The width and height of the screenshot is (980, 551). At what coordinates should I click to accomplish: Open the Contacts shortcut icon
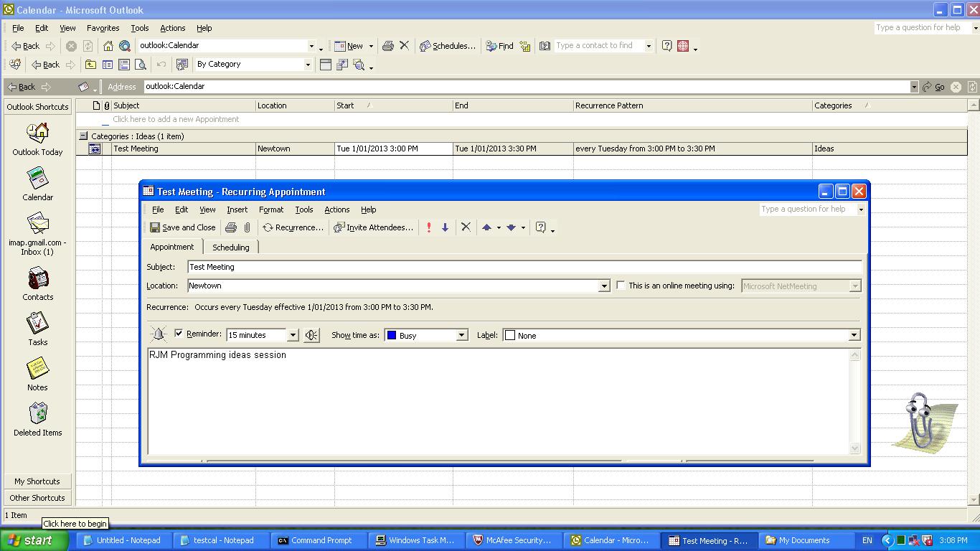click(x=37, y=278)
